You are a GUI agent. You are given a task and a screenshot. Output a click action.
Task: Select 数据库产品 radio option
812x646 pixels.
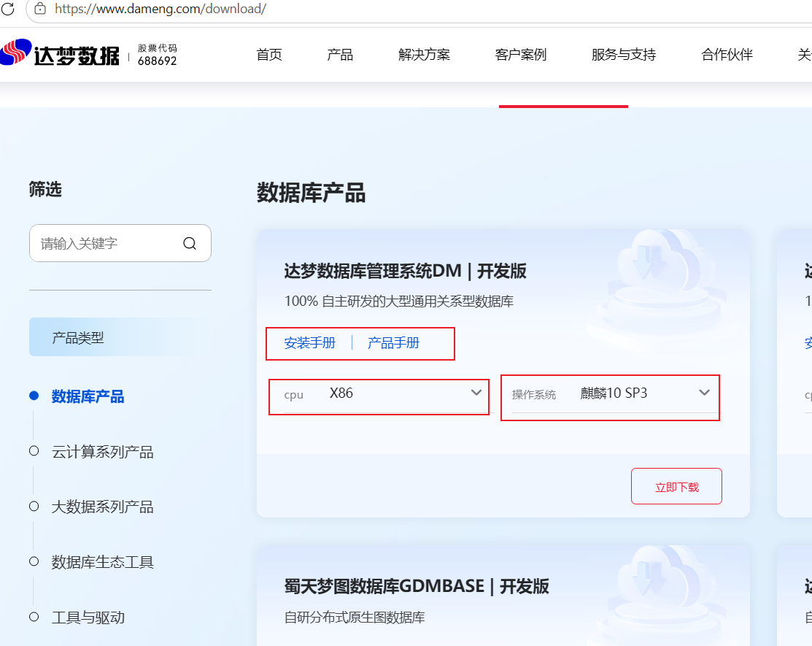tap(34, 396)
